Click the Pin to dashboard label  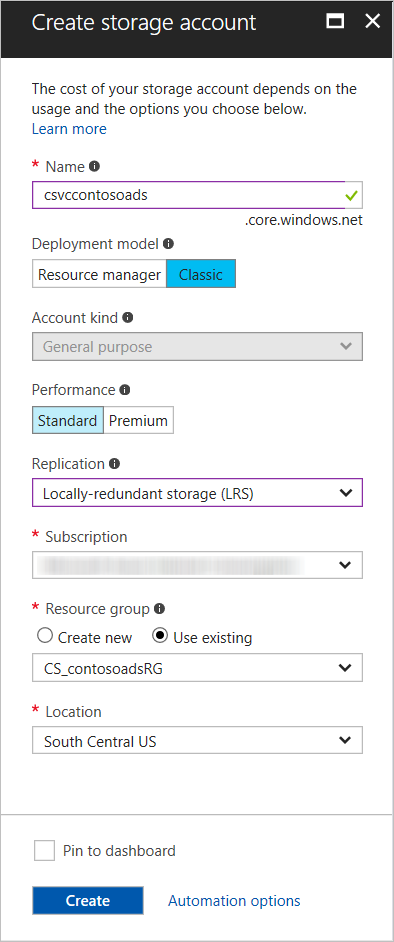pos(119,851)
